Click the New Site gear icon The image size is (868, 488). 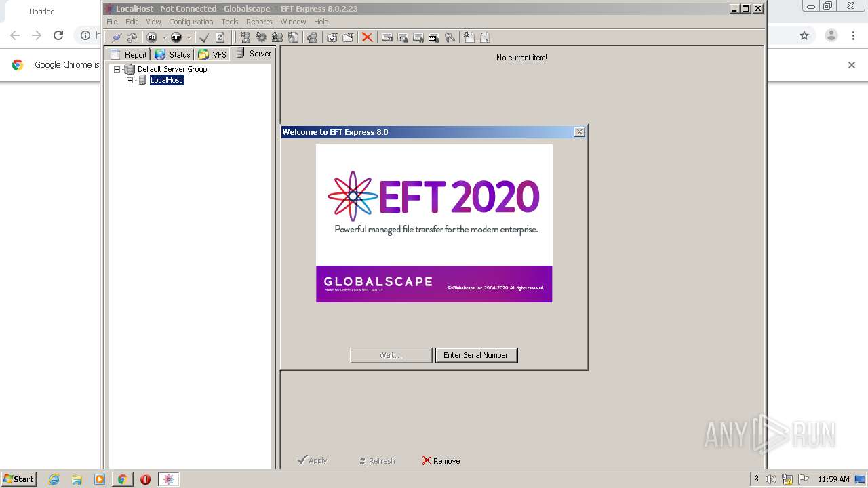(261, 37)
